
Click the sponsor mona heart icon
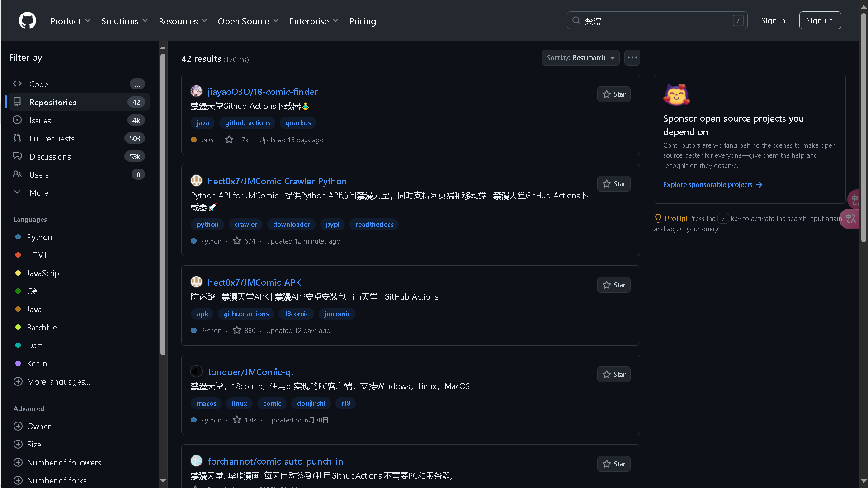point(676,94)
